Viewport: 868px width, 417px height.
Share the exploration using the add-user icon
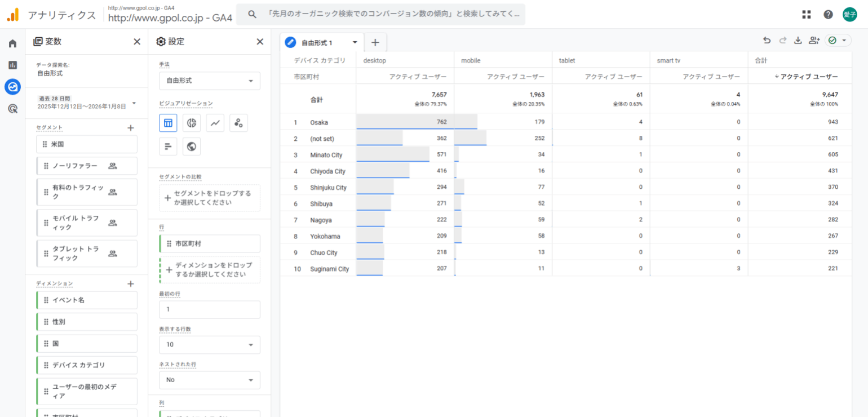(x=813, y=40)
